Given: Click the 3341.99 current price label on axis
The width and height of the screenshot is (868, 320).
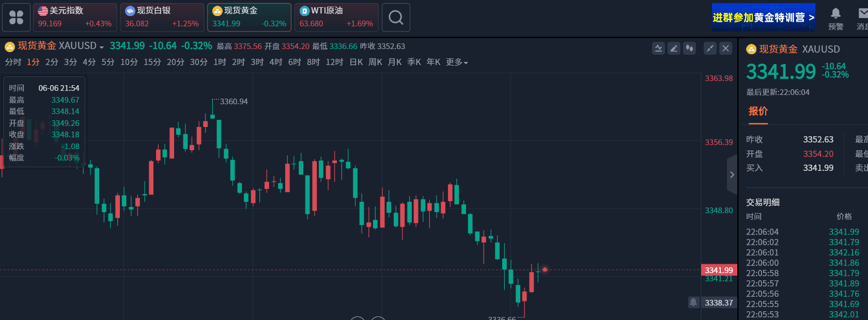Looking at the screenshot, I should [719, 270].
